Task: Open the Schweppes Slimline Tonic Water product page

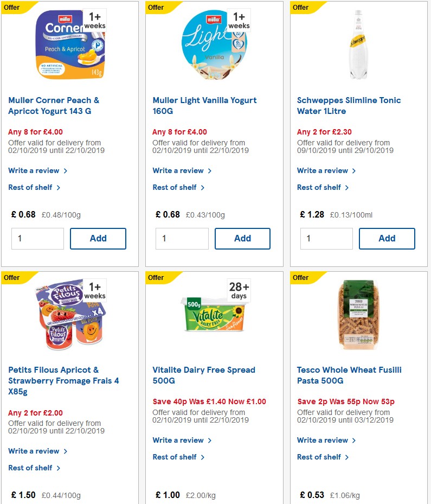Action: 349,106
